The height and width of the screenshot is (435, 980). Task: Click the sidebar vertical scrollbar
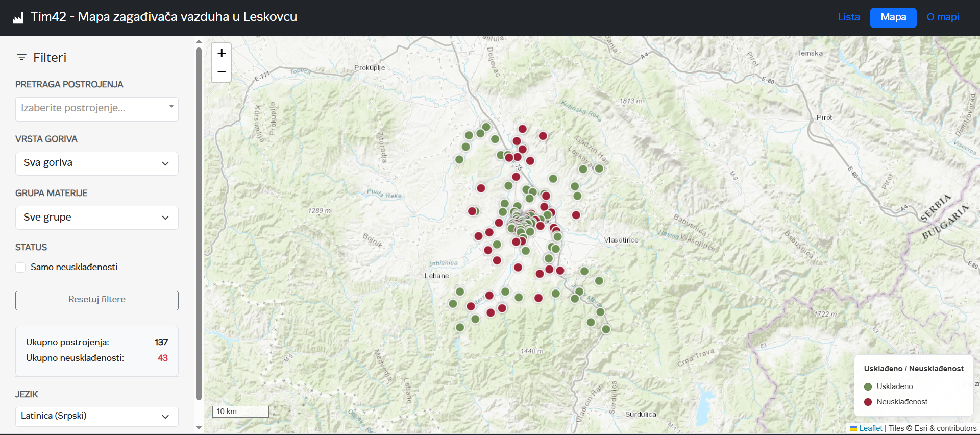[x=199, y=225]
